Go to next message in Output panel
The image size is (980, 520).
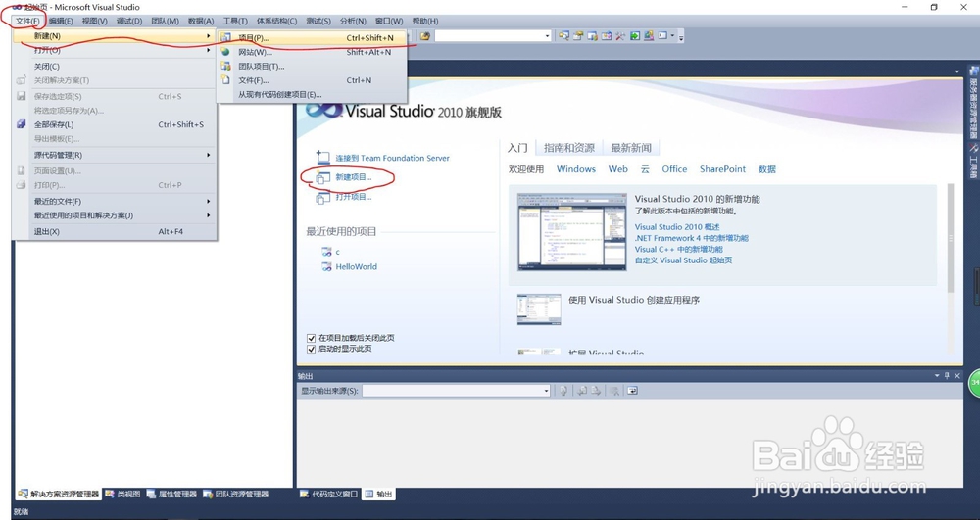pos(596,391)
